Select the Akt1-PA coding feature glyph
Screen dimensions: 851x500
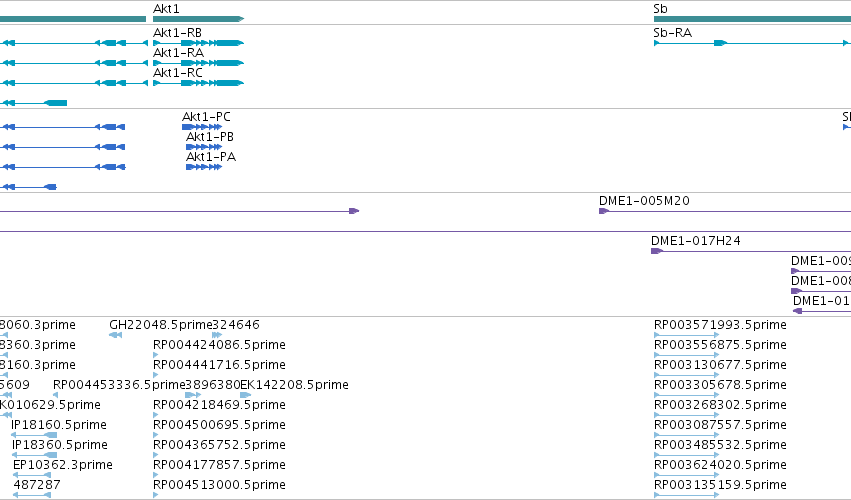(x=204, y=167)
